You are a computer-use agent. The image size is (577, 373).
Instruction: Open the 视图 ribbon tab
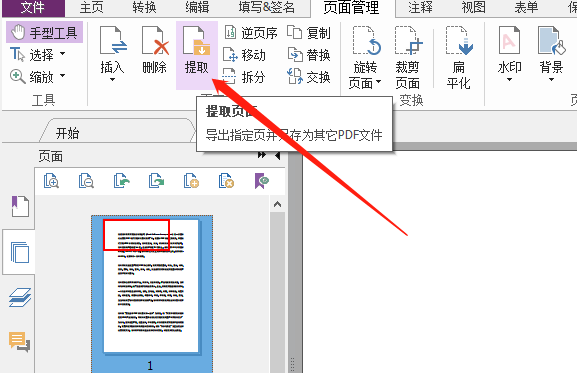(474, 7)
